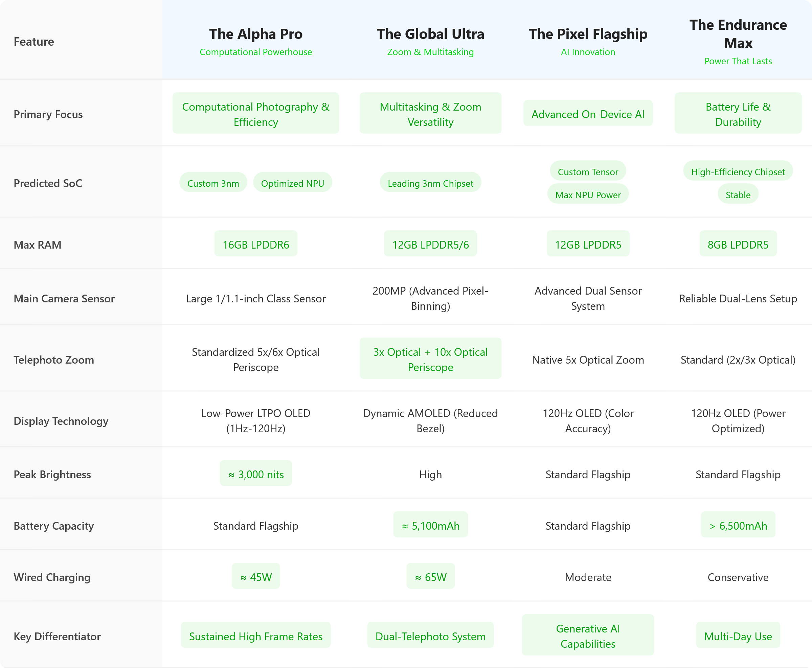The height and width of the screenshot is (669, 812).
Task: Select the ≈ 3,000 nits badge
Action: coord(256,474)
